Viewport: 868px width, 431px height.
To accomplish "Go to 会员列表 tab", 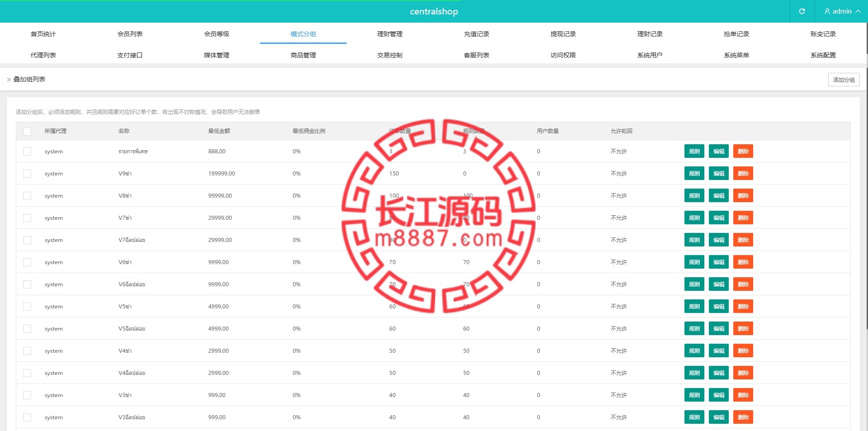I will [x=130, y=34].
